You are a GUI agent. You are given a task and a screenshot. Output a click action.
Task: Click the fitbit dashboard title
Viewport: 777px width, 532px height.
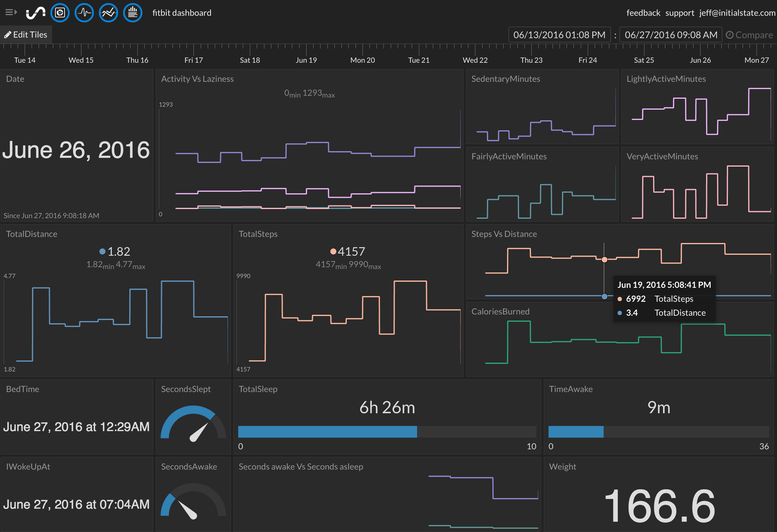[182, 13]
